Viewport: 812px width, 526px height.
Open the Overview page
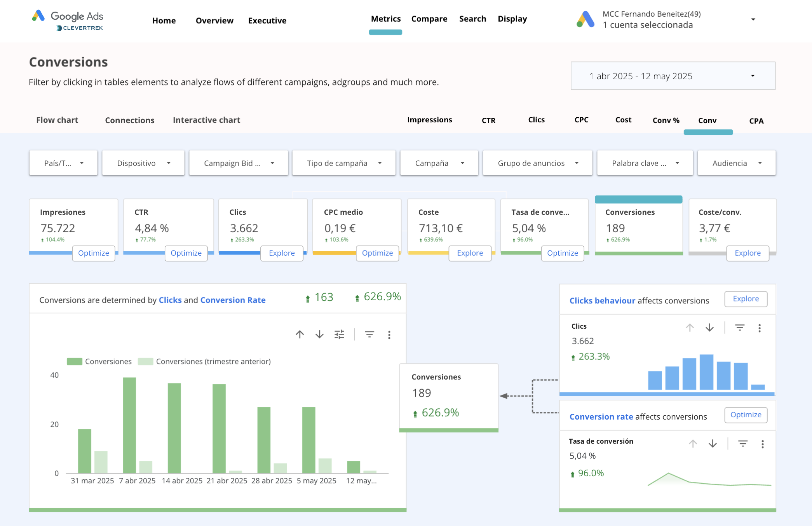(214, 21)
